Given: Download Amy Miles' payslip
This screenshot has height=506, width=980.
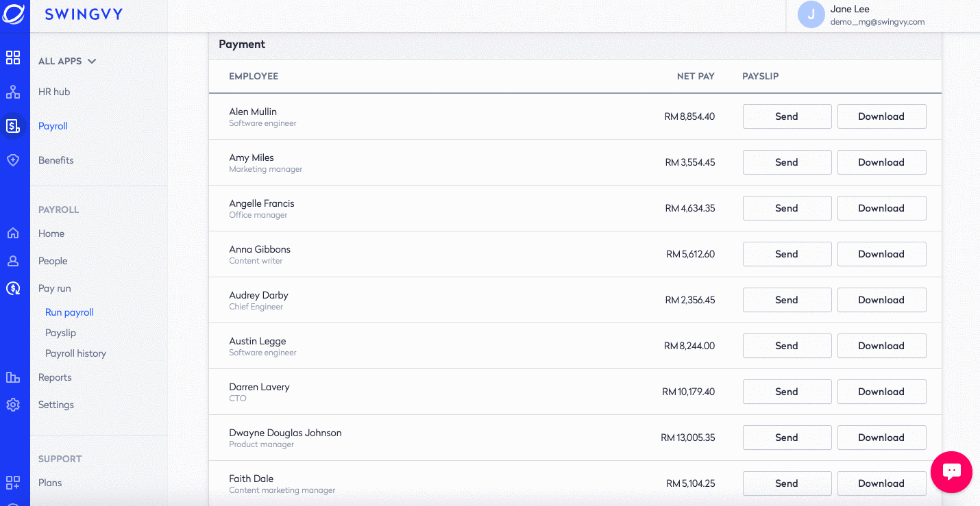Looking at the screenshot, I should [881, 162].
